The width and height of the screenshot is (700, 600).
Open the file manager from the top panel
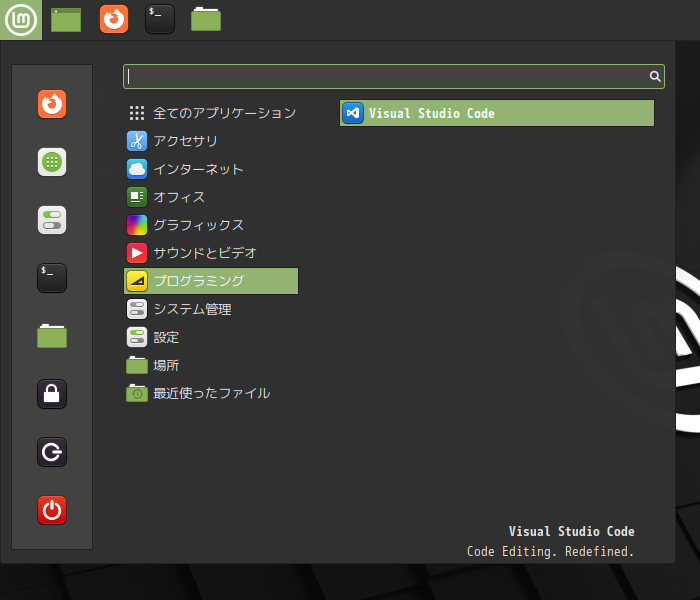click(x=206, y=20)
